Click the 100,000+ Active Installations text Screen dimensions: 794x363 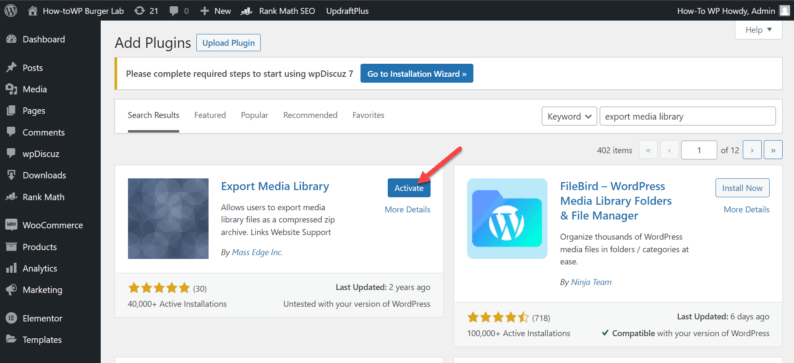[519, 333]
